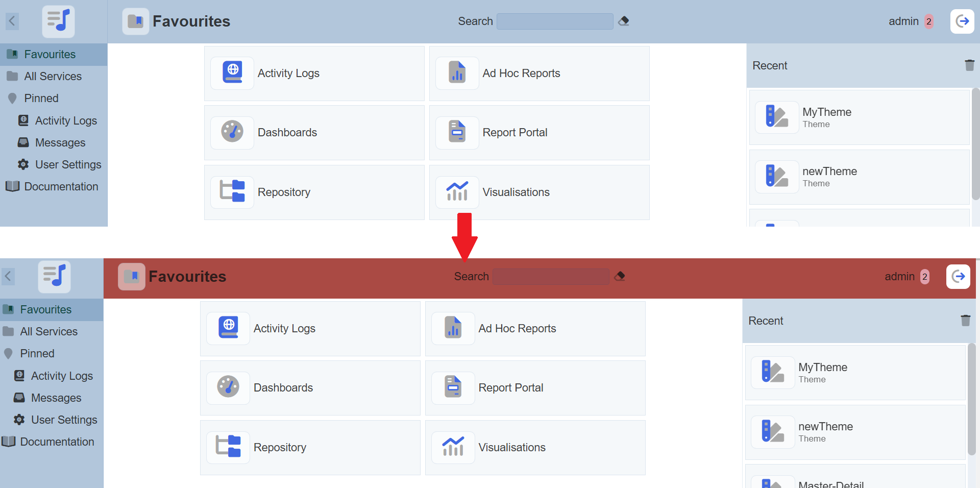Viewport: 980px width, 488px height.
Task: Select Documentation in the red-header view's sidebar
Action: tap(57, 442)
